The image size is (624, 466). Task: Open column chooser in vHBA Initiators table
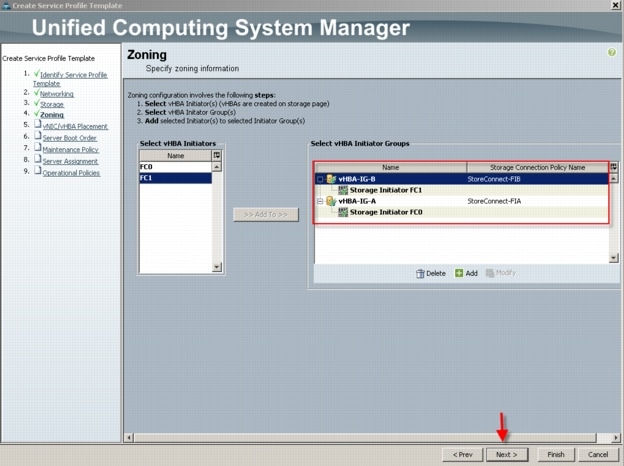click(x=217, y=155)
